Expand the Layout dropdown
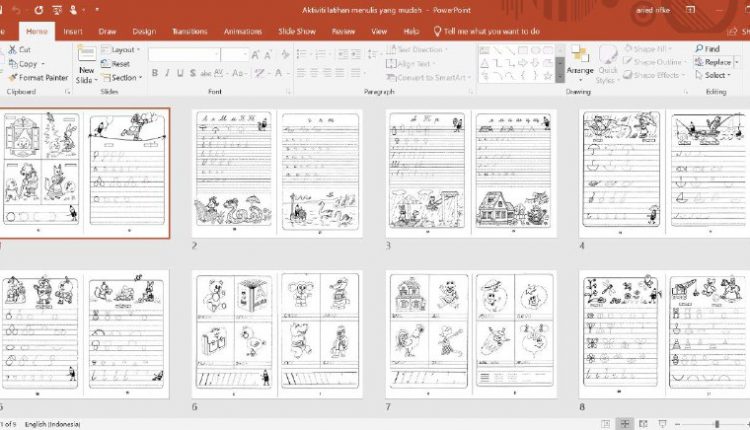 click(x=124, y=49)
